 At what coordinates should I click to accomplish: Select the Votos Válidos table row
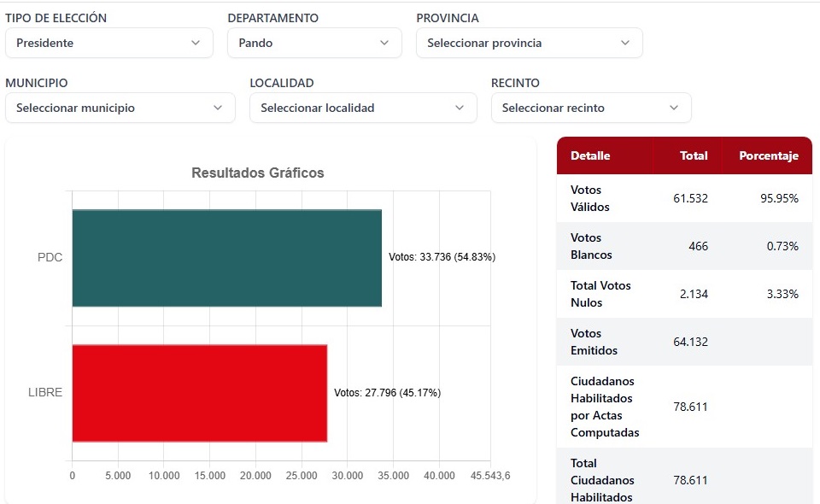tap(683, 198)
